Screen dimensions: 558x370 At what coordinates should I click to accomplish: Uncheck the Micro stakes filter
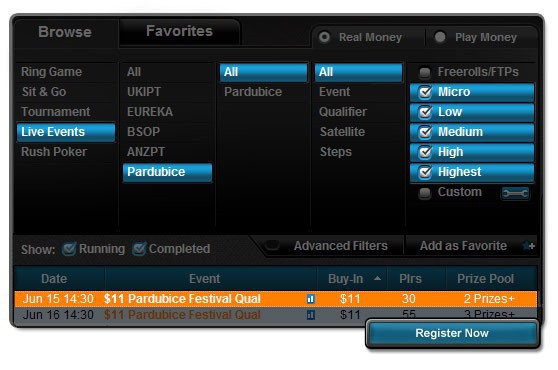point(425,92)
